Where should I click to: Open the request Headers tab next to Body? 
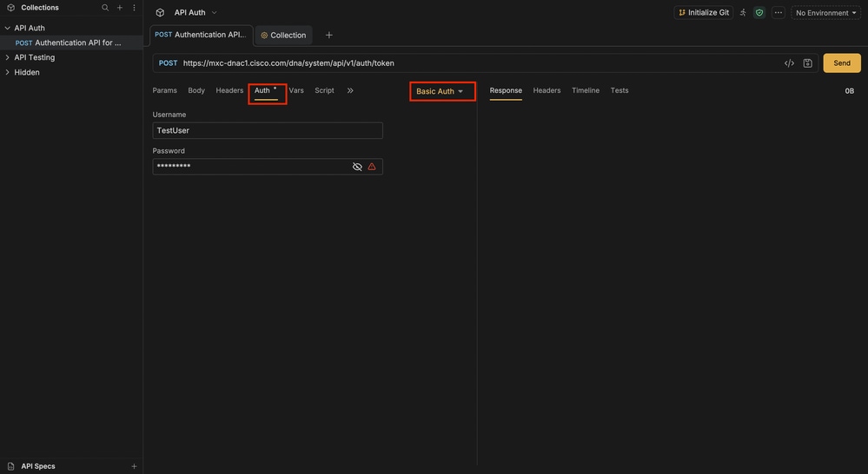click(229, 90)
